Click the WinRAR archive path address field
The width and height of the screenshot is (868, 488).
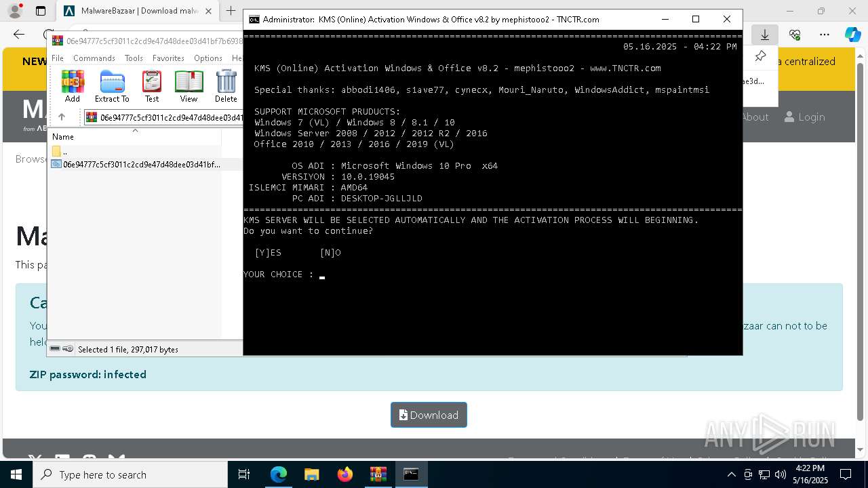click(x=165, y=117)
